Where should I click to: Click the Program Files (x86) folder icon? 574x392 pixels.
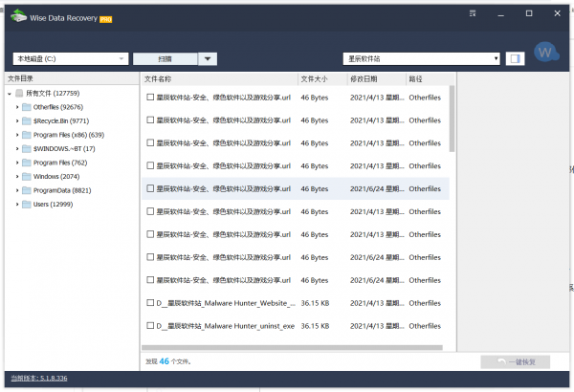[x=27, y=135]
